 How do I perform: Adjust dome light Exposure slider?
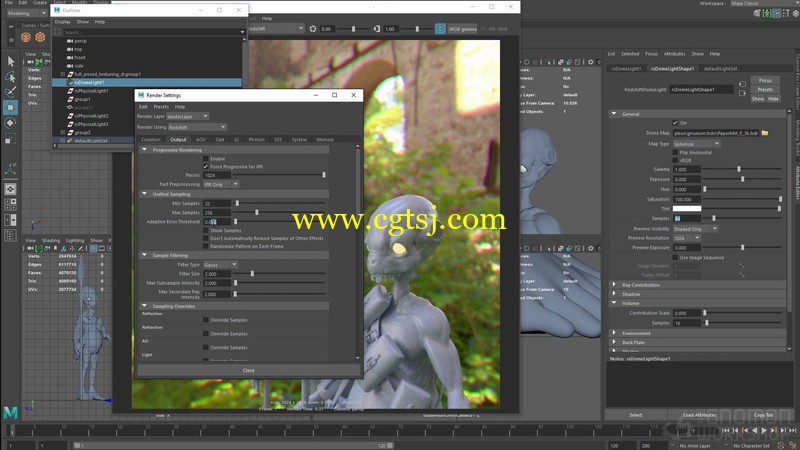point(742,180)
